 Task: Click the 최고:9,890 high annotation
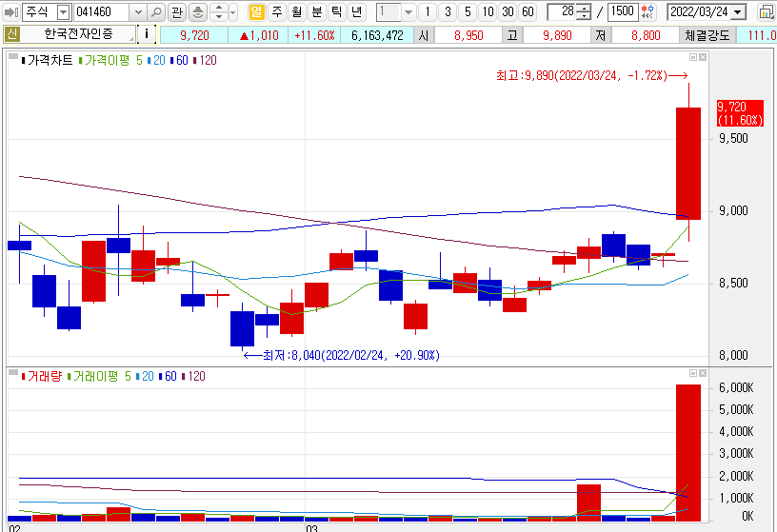(x=591, y=76)
